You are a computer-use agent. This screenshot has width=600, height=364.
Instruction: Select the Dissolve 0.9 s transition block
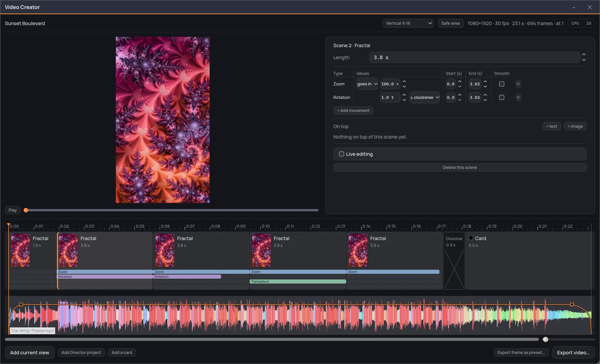pyautogui.click(x=454, y=261)
